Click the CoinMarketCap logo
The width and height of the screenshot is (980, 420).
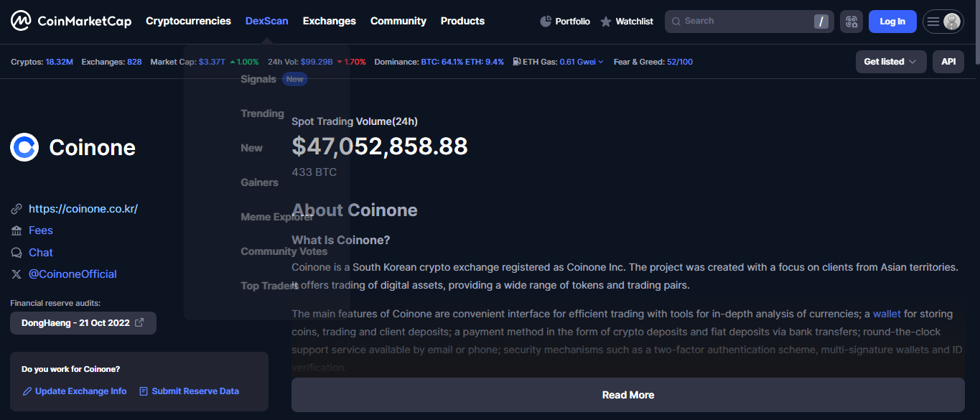pyautogui.click(x=71, y=21)
